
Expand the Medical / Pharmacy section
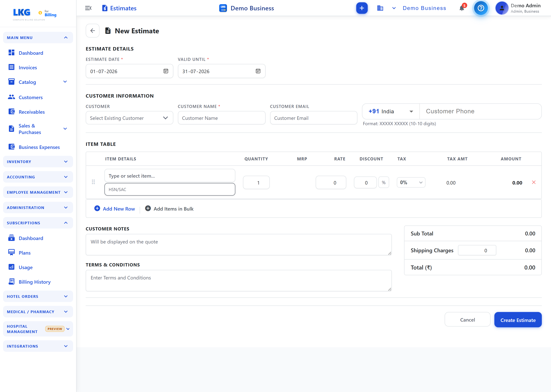38,312
